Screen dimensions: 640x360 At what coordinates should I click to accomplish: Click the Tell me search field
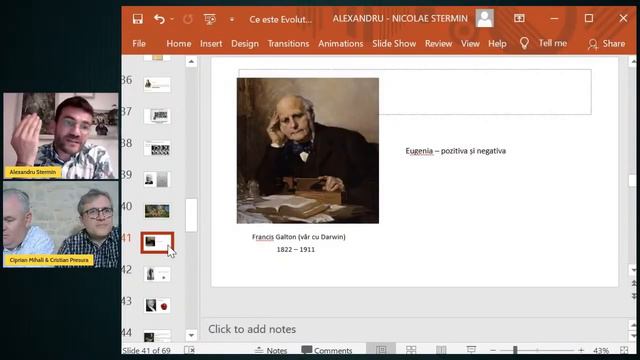(x=553, y=43)
